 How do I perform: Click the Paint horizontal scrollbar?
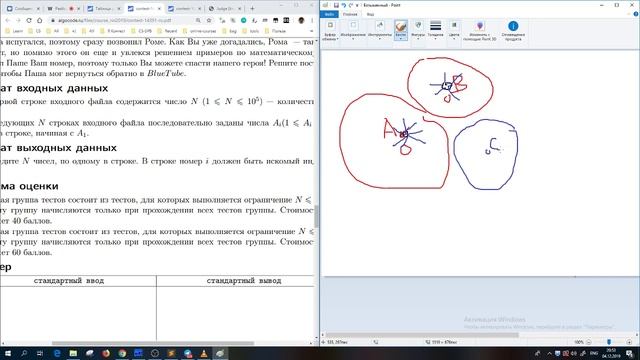[x=422, y=335]
